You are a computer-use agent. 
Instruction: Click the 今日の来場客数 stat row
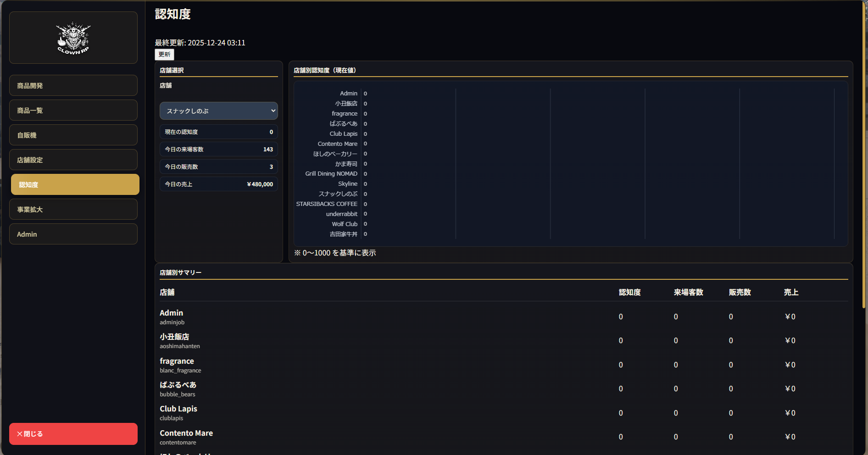click(218, 150)
